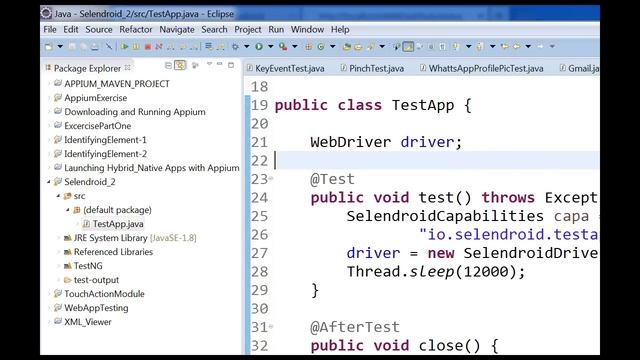Fold the @Test method at line 23
This screenshot has height=360, width=640.
pyautogui.click(x=271, y=179)
